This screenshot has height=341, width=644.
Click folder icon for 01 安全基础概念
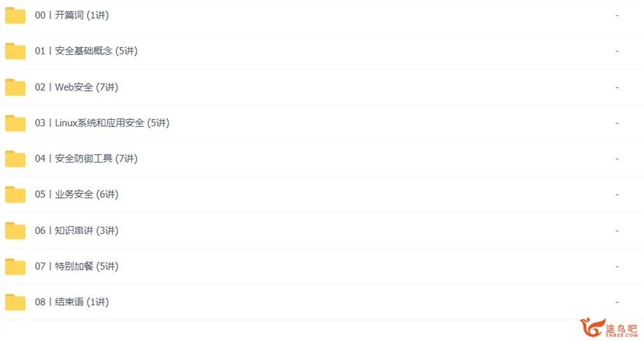pyautogui.click(x=15, y=51)
